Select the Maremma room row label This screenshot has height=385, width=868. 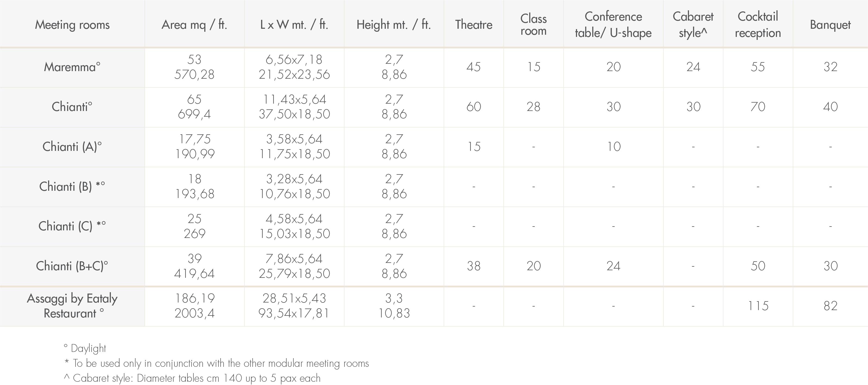click(x=72, y=67)
